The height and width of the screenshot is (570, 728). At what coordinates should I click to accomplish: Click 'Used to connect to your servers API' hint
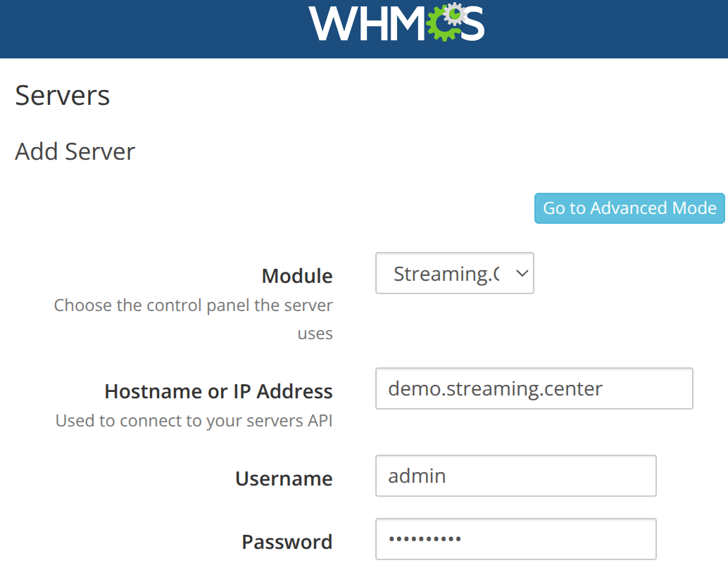(194, 421)
